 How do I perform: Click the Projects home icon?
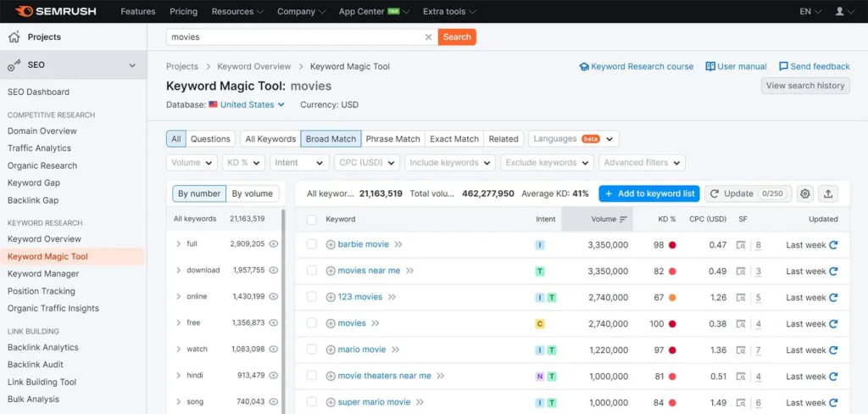(14, 37)
